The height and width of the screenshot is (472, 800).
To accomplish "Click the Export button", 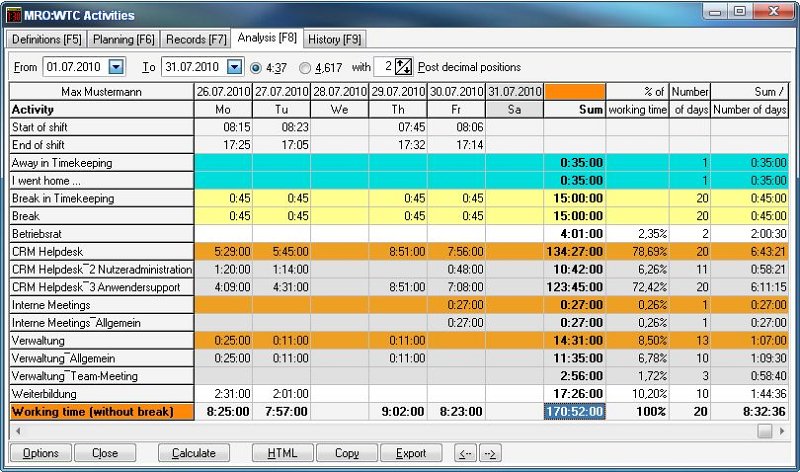I will click(410, 453).
